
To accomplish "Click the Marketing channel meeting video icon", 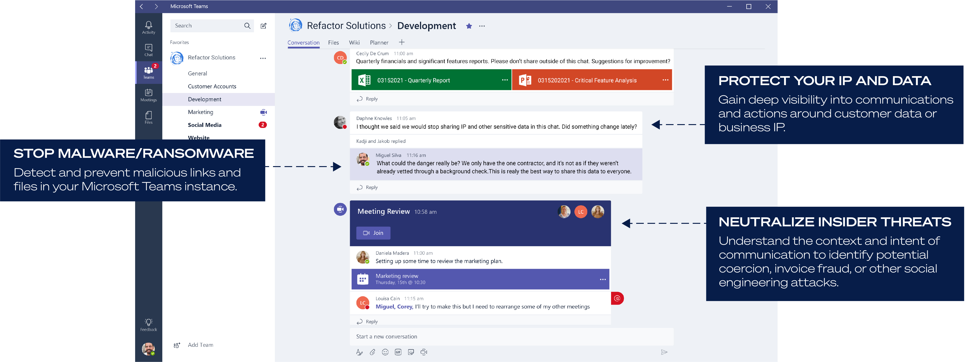I will pos(263,112).
